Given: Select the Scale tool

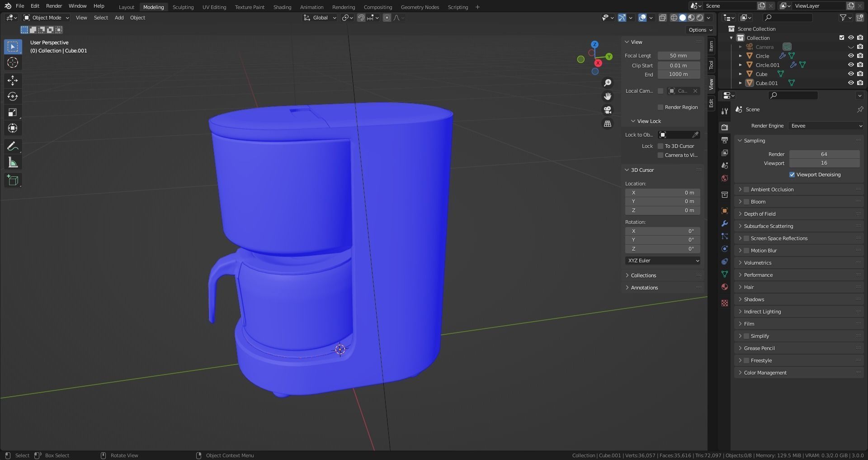Looking at the screenshot, I should [x=13, y=112].
